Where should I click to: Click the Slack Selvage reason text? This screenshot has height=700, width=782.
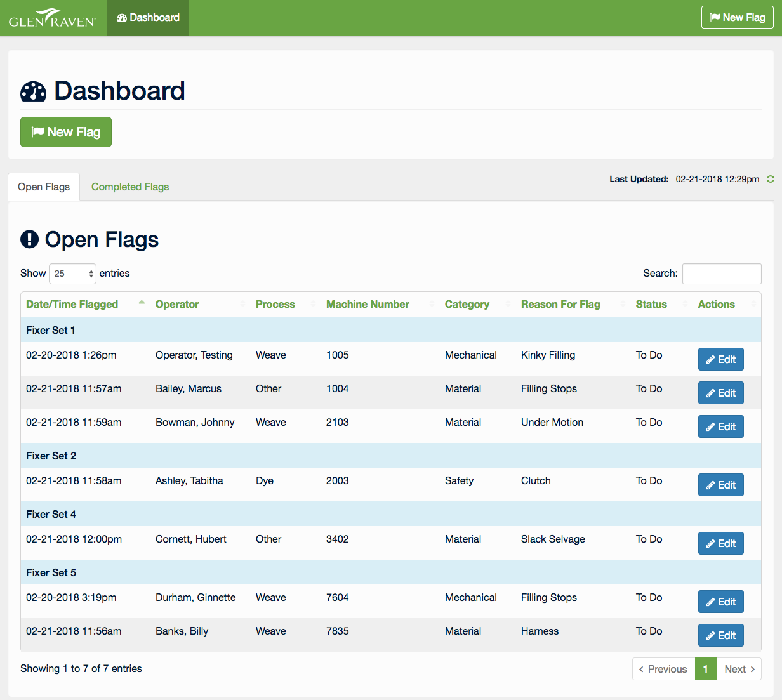(553, 539)
